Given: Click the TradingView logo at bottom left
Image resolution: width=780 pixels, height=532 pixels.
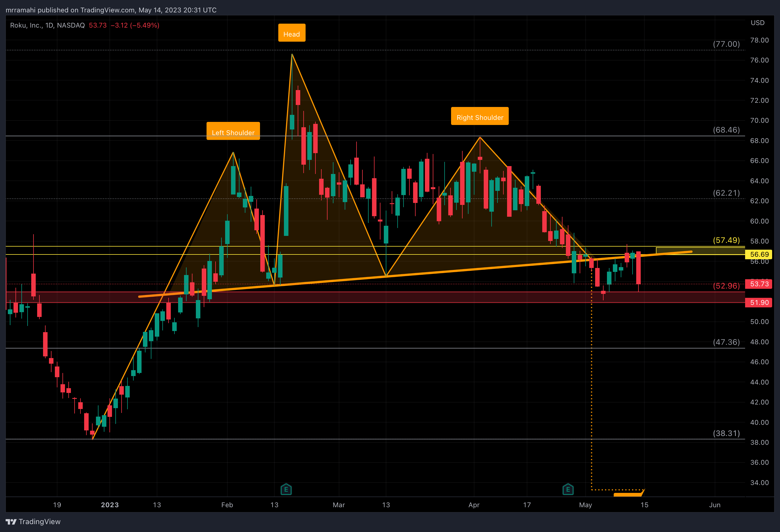Looking at the screenshot, I should click(33, 522).
